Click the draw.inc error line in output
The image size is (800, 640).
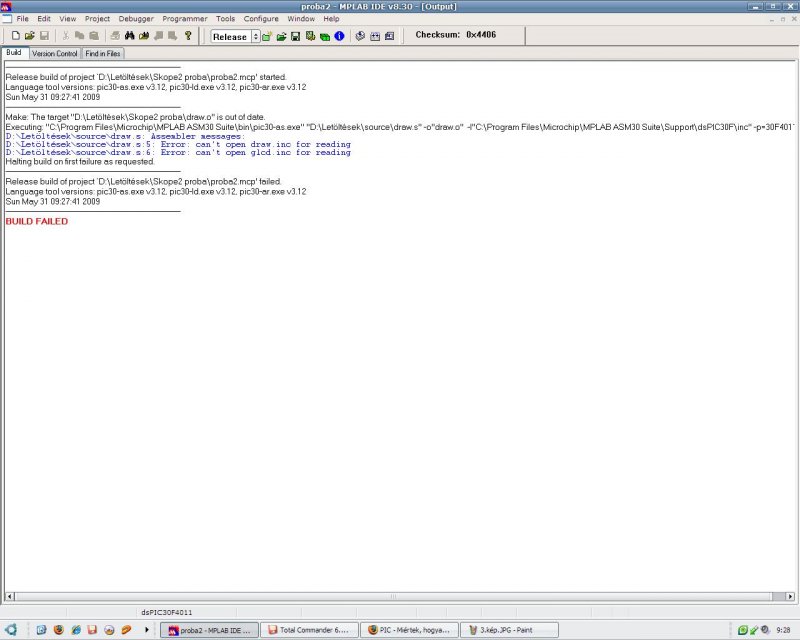[x=178, y=144]
